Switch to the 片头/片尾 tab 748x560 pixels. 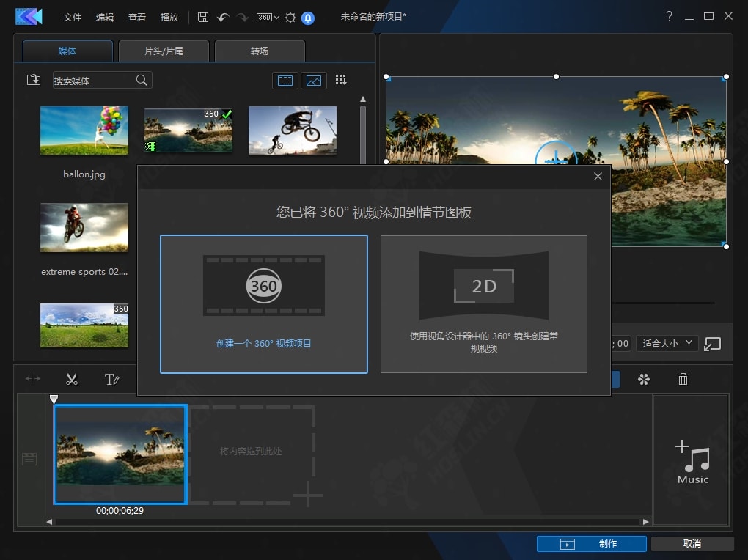point(164,51)
